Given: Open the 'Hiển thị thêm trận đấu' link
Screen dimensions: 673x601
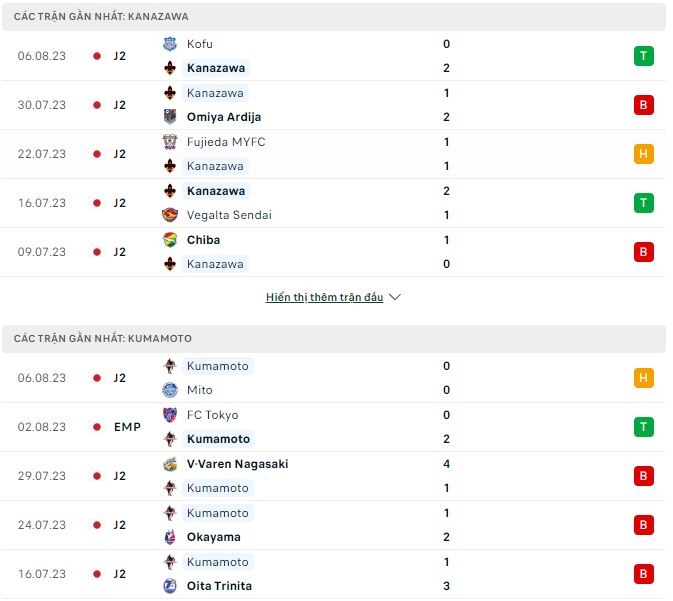Looking at the screenshot, I should (x=324, y=297).
